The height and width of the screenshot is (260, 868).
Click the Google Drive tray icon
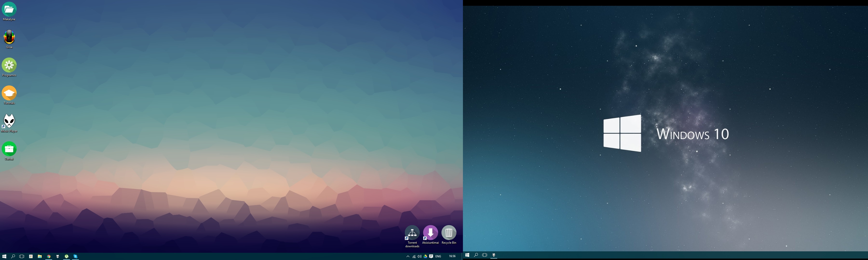coord(425,256)
